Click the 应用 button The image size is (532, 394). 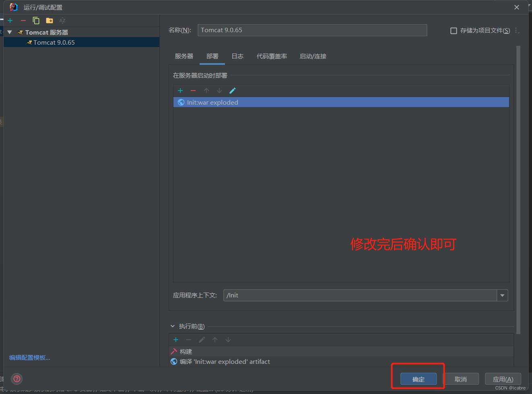pos(503,379)
